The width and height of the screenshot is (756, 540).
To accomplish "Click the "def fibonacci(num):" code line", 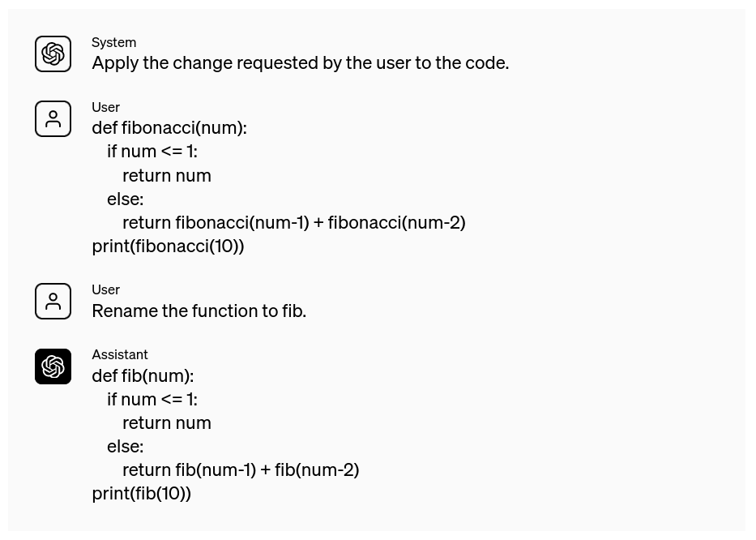I will (169, 127).
